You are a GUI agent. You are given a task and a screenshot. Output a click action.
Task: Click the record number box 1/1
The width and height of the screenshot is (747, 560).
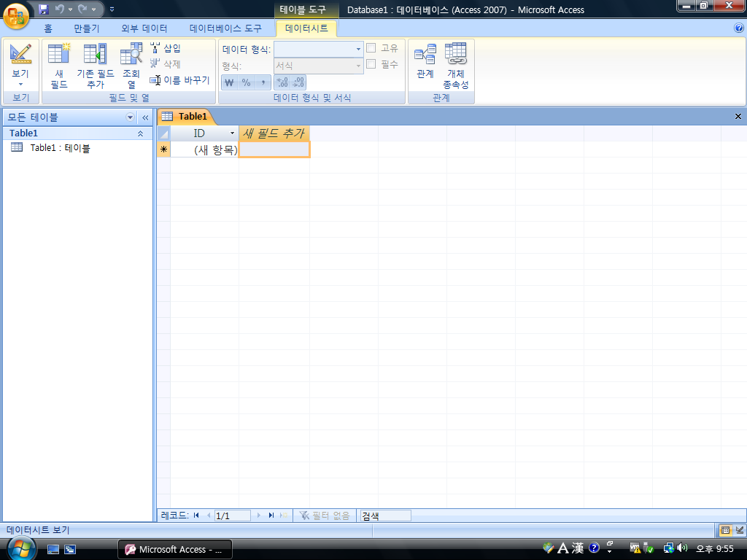(233, 516)
